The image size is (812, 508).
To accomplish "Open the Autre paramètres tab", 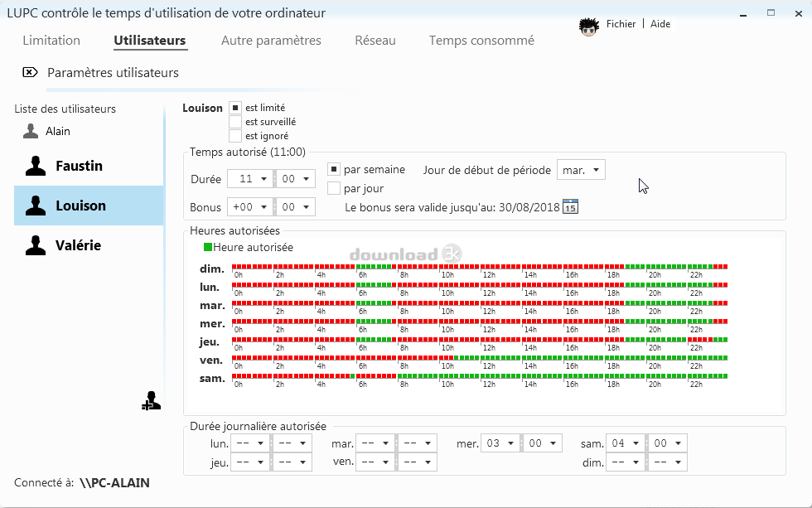I will 271,41.
